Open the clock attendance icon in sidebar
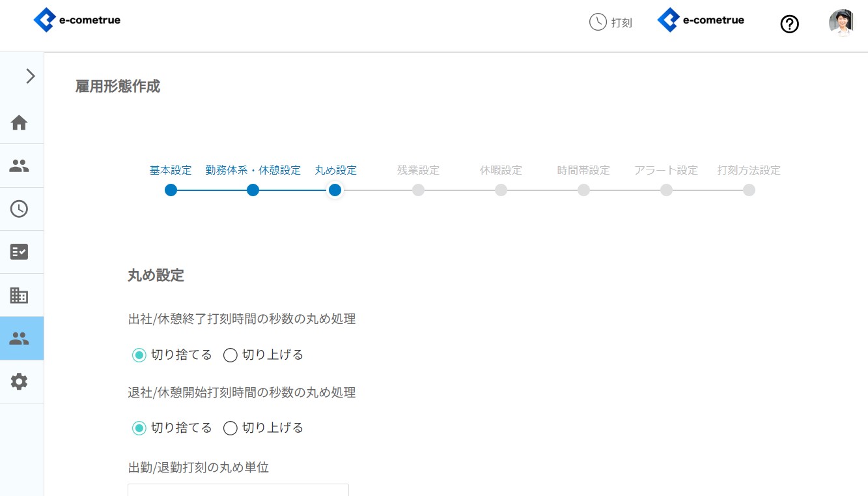Viewport: 868px width, 496px height. point(20,209)
